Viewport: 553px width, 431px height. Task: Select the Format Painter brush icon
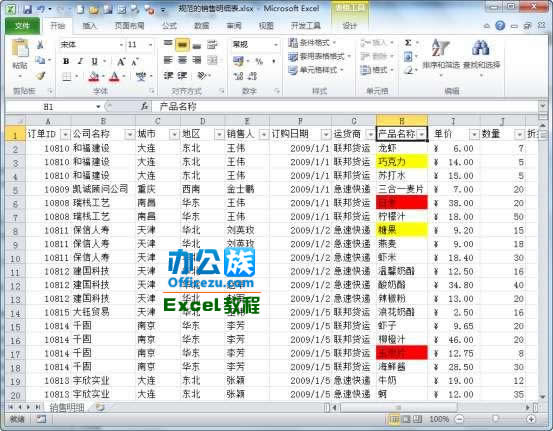coord(41,75)
